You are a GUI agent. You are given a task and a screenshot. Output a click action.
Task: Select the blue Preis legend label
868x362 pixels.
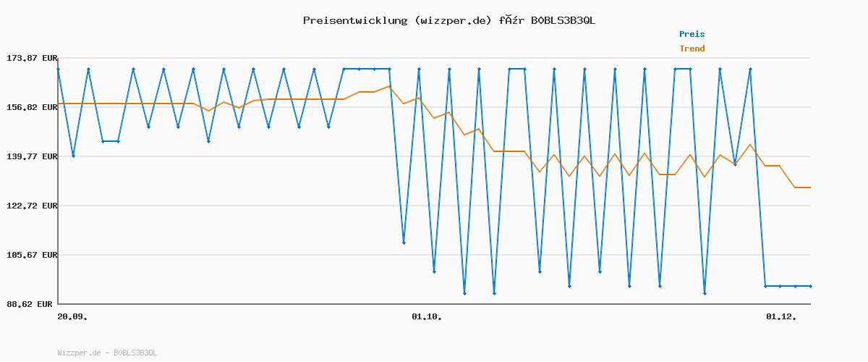click(692, 34)
